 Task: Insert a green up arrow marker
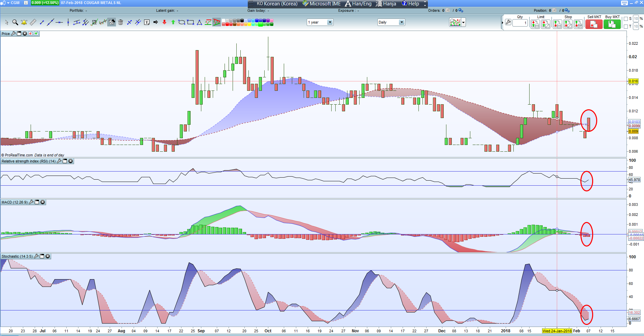pyautogui.click(x=173, y=22)
